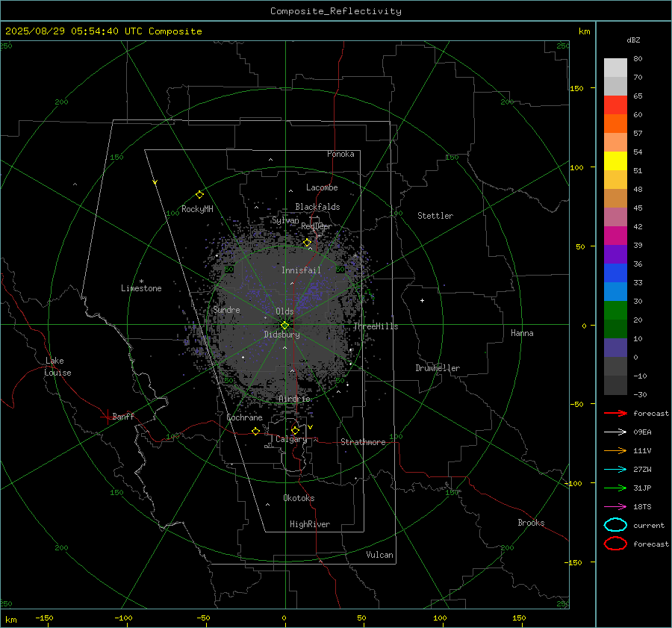The image size is (672, 628).
Task: Click the Okotoks city label
Action: tap(299, 498)
